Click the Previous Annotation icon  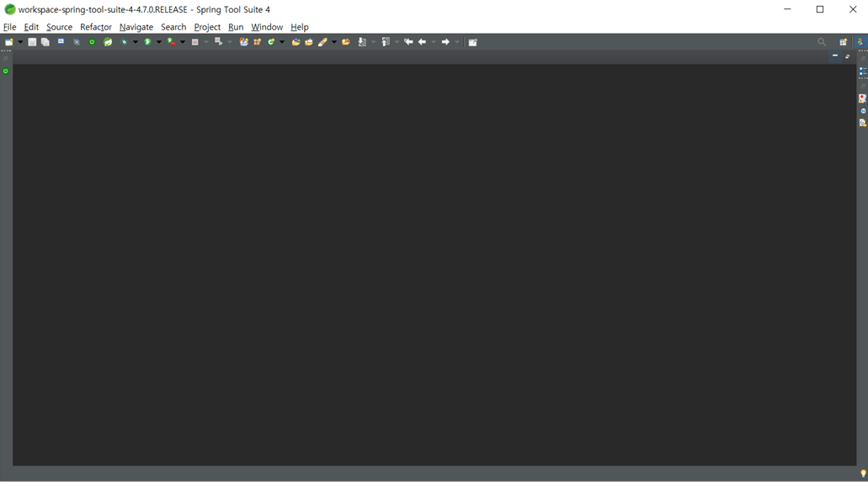(386, 42)
